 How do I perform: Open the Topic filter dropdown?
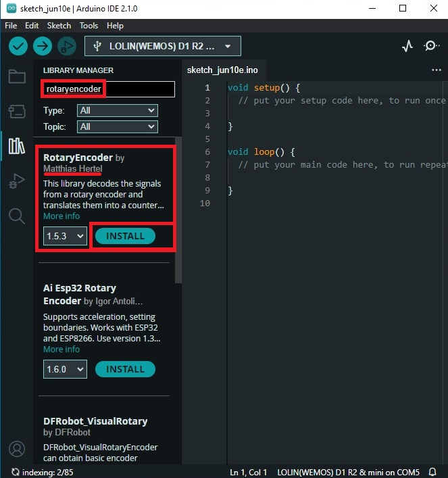point(118,127)
